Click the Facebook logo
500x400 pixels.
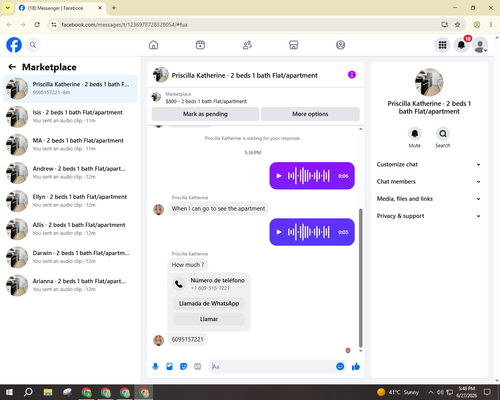pos(14,45)
